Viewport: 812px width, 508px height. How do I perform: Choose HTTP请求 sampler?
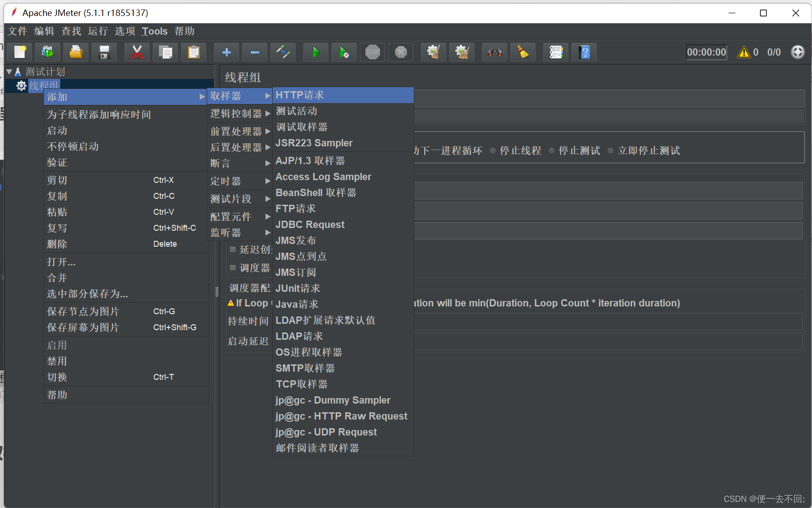click(343, 95)
